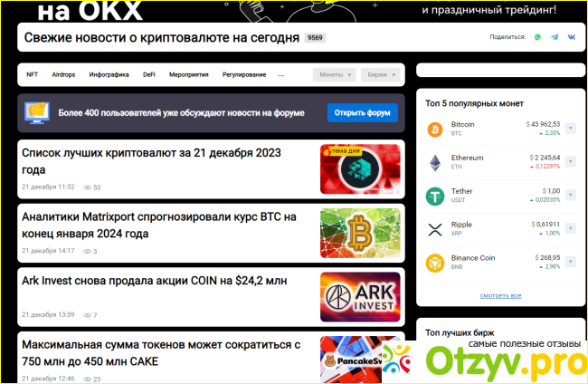
Task: Open the Биржи dropdown filter
Action: click(x=381, y=75)
